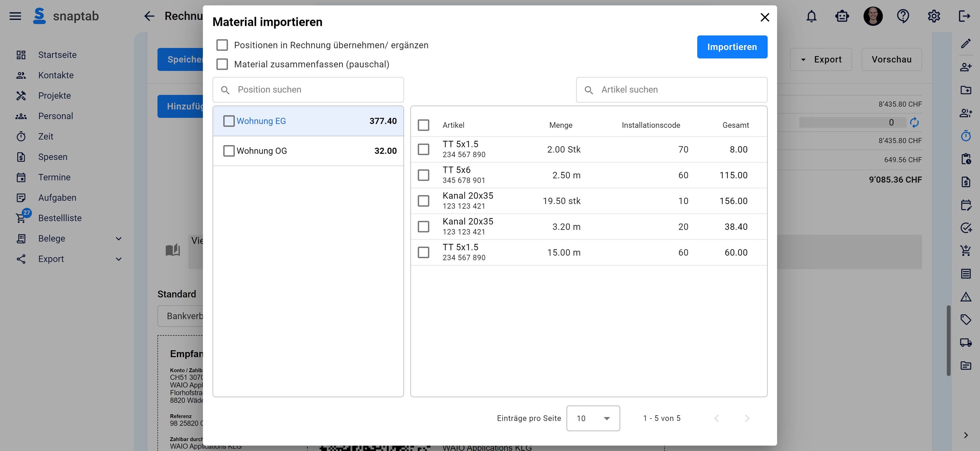Go to previous page of articles
The height and width of the screenshot is (451, 980).
click(717, 418)
